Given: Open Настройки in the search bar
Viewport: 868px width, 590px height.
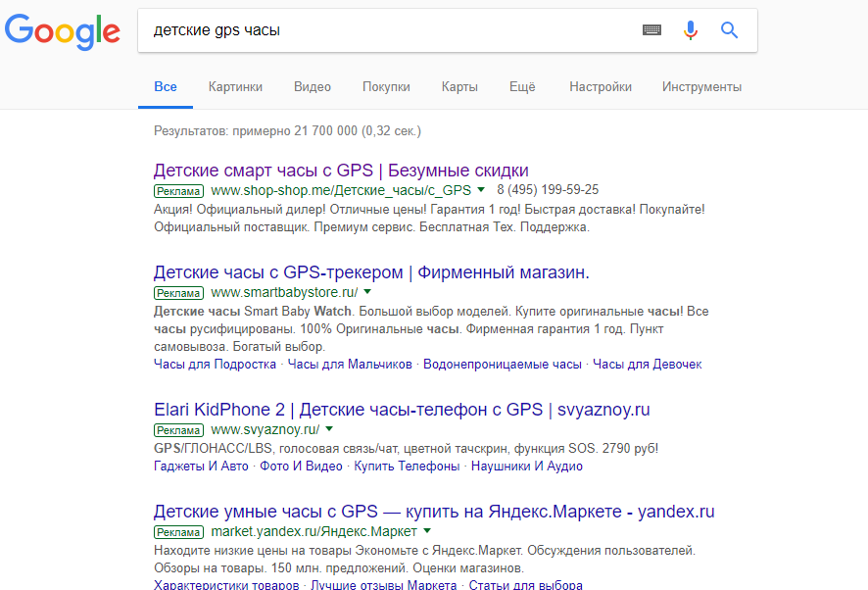Looking at the screenshot, I should point(601,87).
